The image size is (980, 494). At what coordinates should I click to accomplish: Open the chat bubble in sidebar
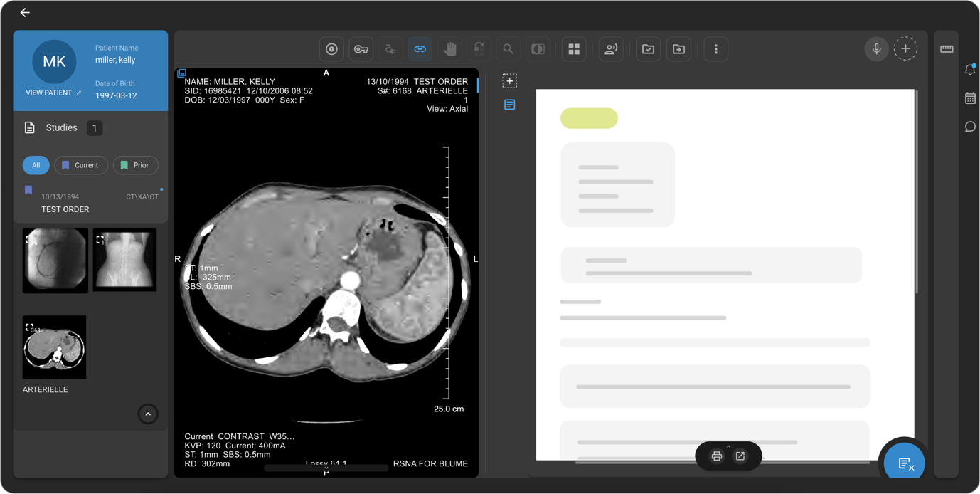point(970,127)
